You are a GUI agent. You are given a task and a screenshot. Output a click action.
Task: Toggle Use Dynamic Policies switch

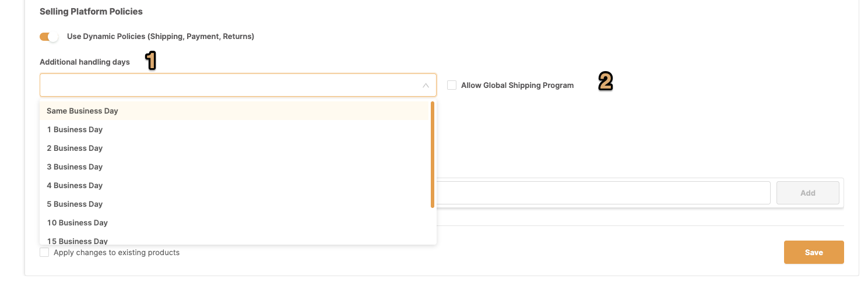49,37
